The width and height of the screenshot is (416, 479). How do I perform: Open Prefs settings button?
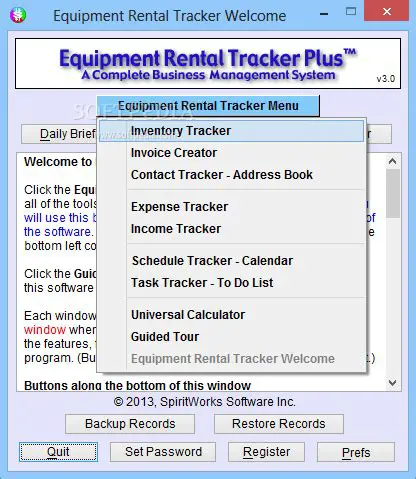(x=356, y=452)
